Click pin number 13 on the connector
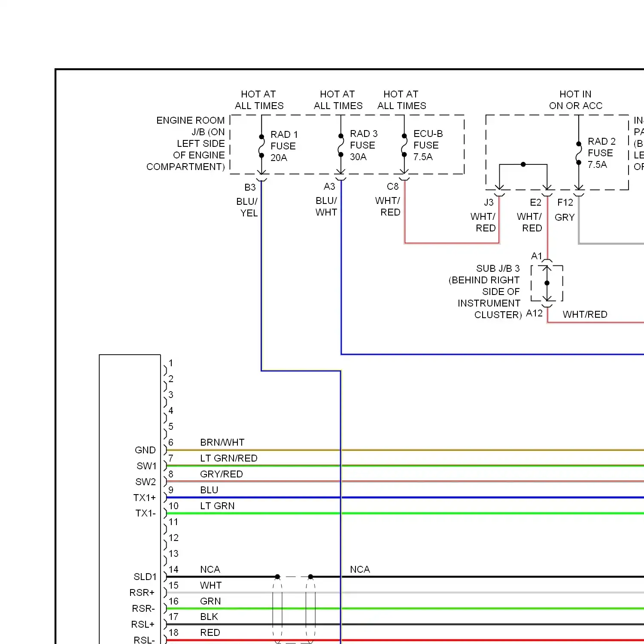 click(x=173, y=553)
